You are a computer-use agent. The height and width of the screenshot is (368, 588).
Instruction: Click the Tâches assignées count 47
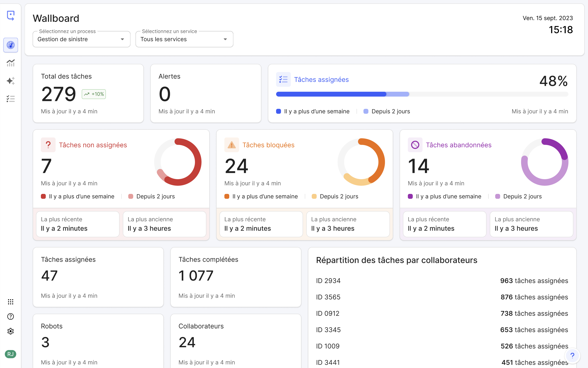pyautogui.click(x=50, y=276)
